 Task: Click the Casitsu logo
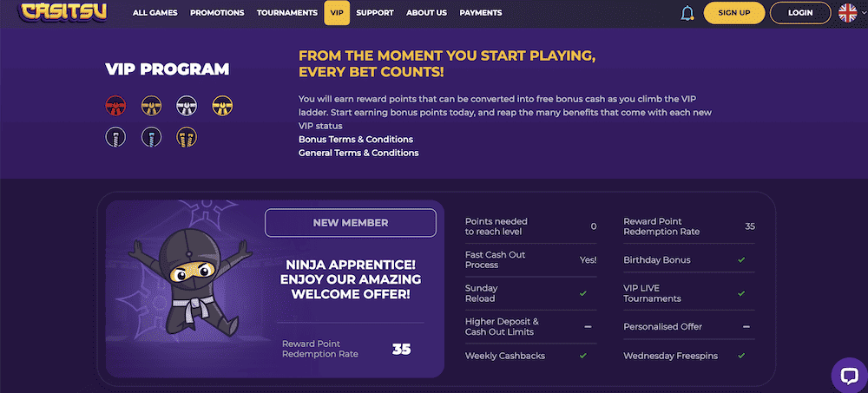[x=62, y=13]
